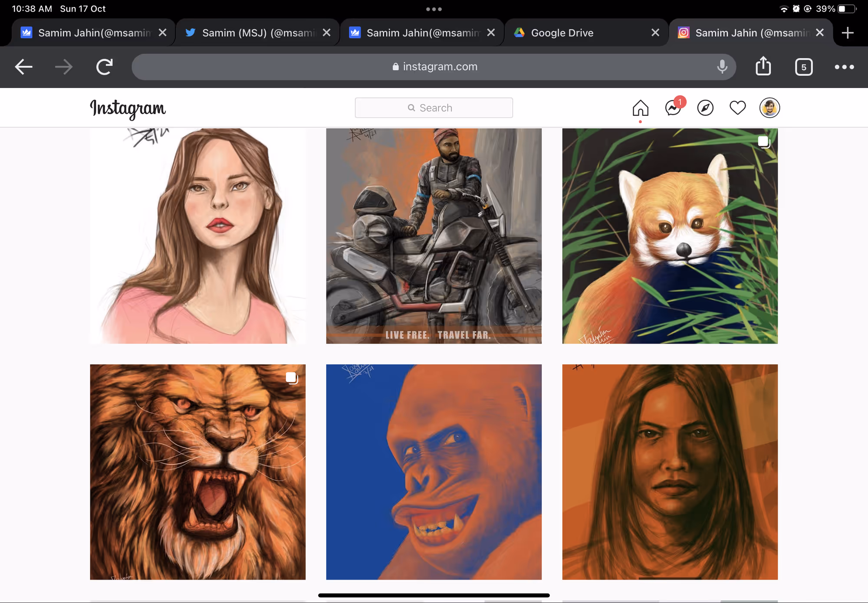Open the red panda painting post
This screenshot has height=603, width=868.
point(670,236)
